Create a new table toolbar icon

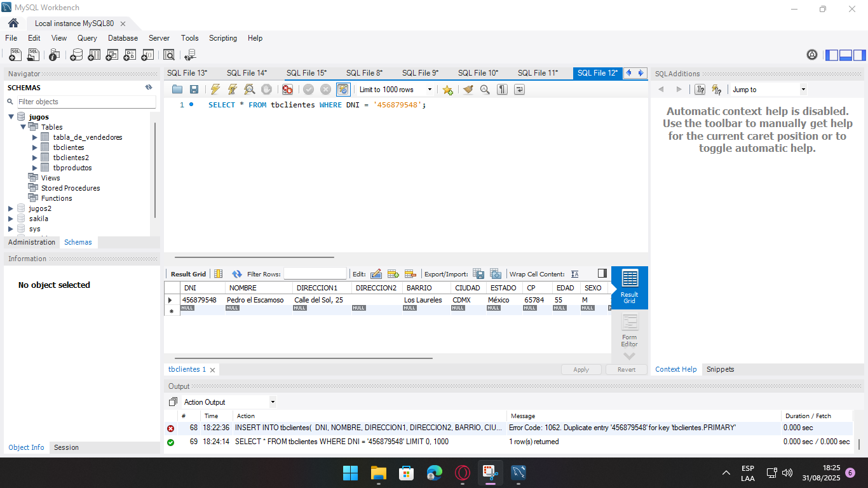pyautogui.click(x=94, y=55)
